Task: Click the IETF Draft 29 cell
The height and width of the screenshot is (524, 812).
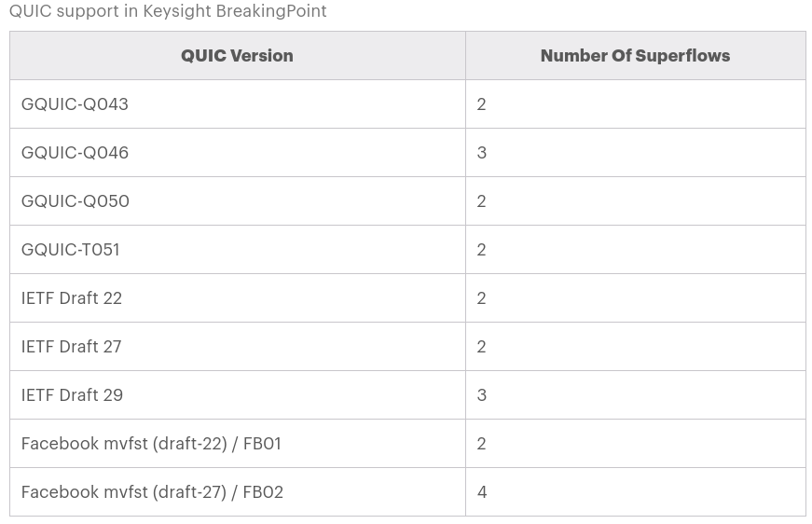Action: (72, 395)
